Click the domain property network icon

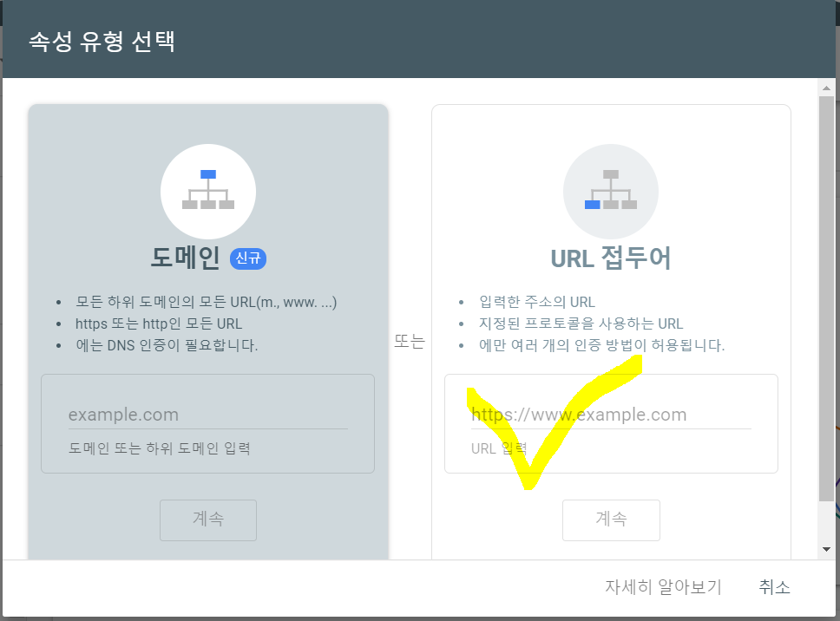point(208,191)
